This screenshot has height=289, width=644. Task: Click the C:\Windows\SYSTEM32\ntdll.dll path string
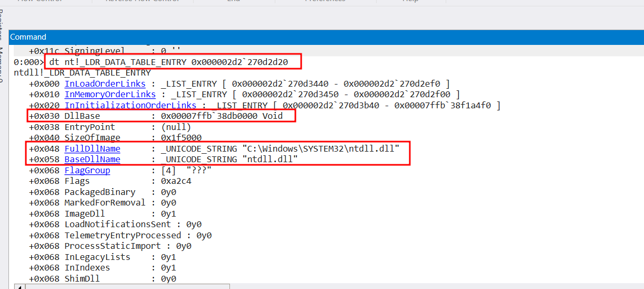point(320,148)
